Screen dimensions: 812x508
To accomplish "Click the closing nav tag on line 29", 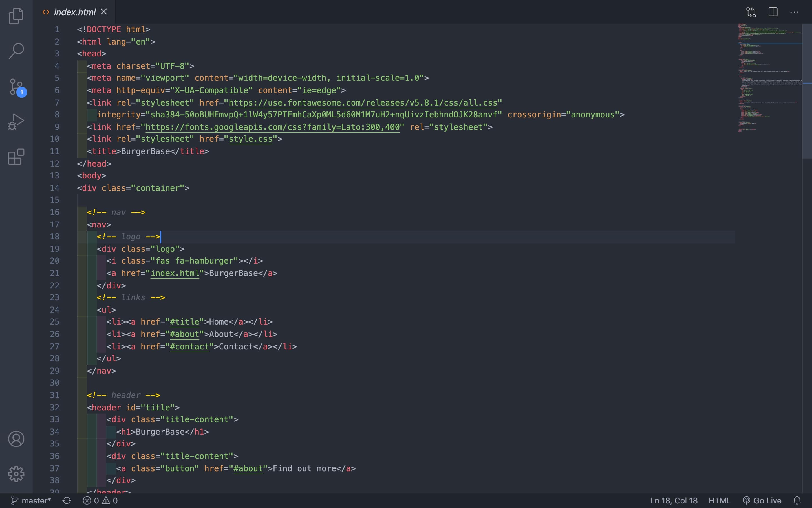I will point(101,371).
